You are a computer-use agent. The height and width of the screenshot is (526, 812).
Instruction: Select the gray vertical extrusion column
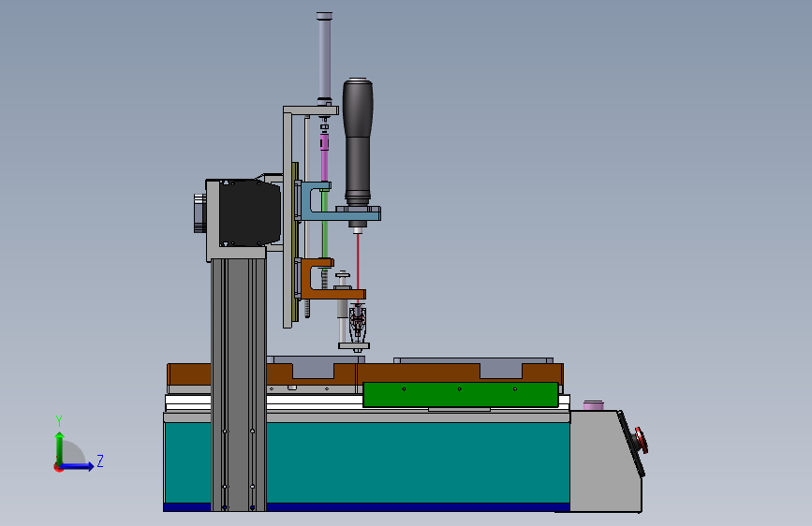point(238,384)
